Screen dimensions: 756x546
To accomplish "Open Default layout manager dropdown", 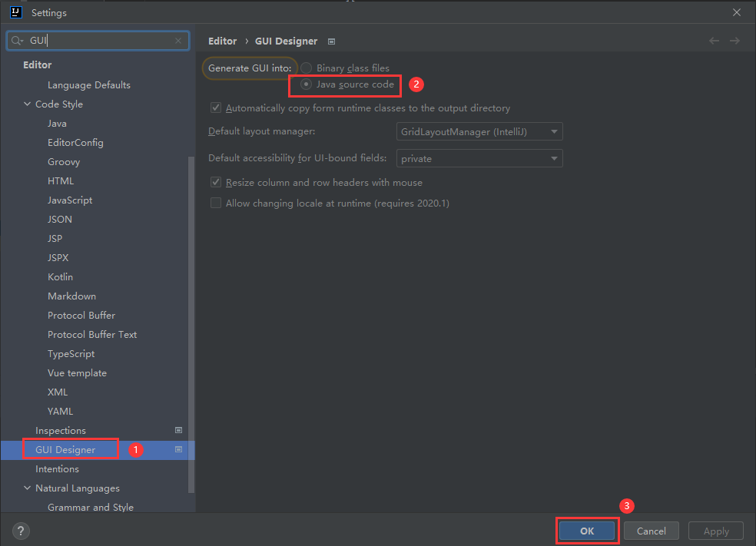I will coord(479,131).
